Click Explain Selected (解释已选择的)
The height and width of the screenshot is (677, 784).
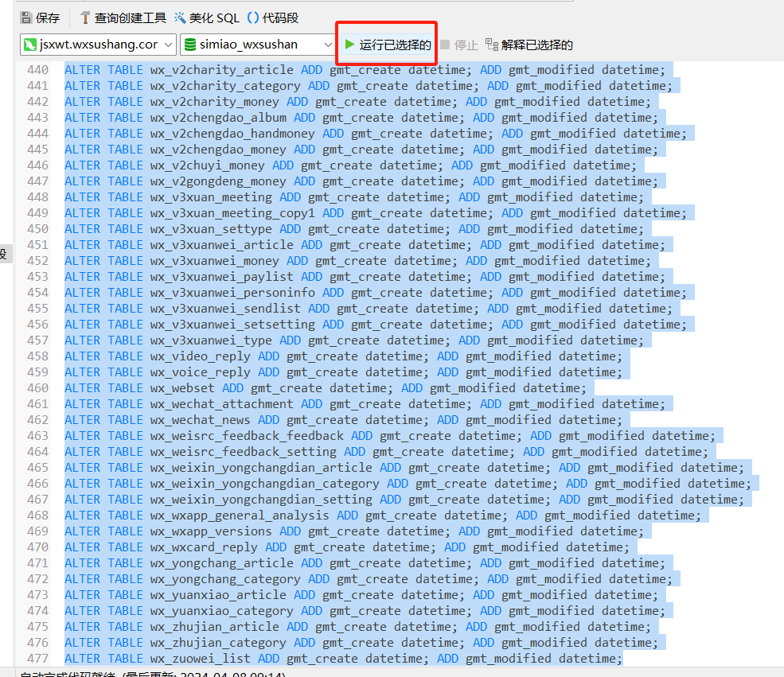[529, 45]
